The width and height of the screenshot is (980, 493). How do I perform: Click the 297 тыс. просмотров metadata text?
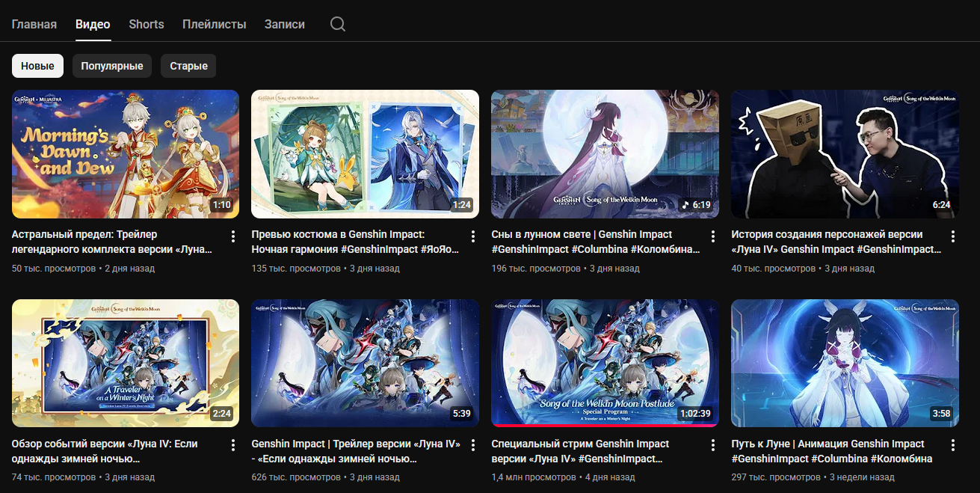click(x=776, y=477)
